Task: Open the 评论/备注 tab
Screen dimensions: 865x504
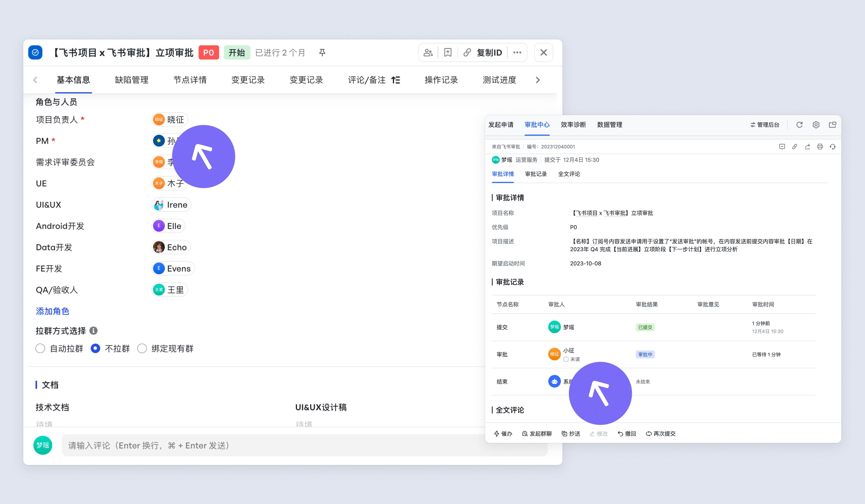Action: point(367,80)
